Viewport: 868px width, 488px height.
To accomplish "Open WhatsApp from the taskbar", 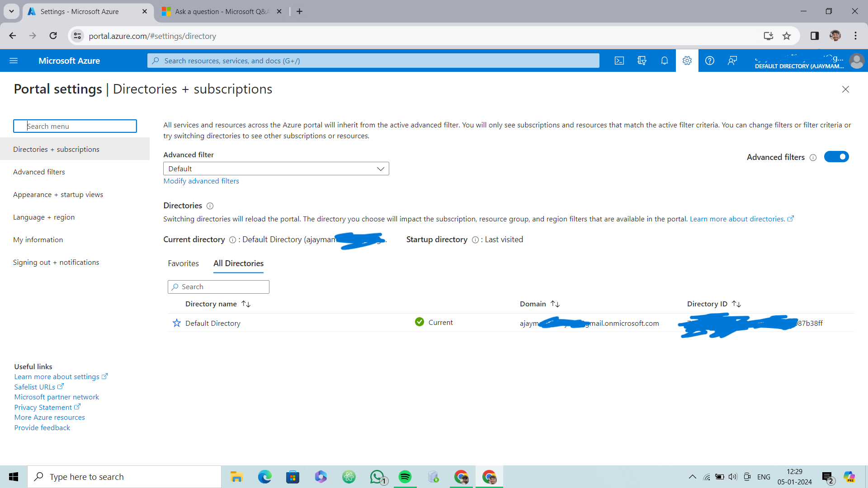I will pos(377,477).
